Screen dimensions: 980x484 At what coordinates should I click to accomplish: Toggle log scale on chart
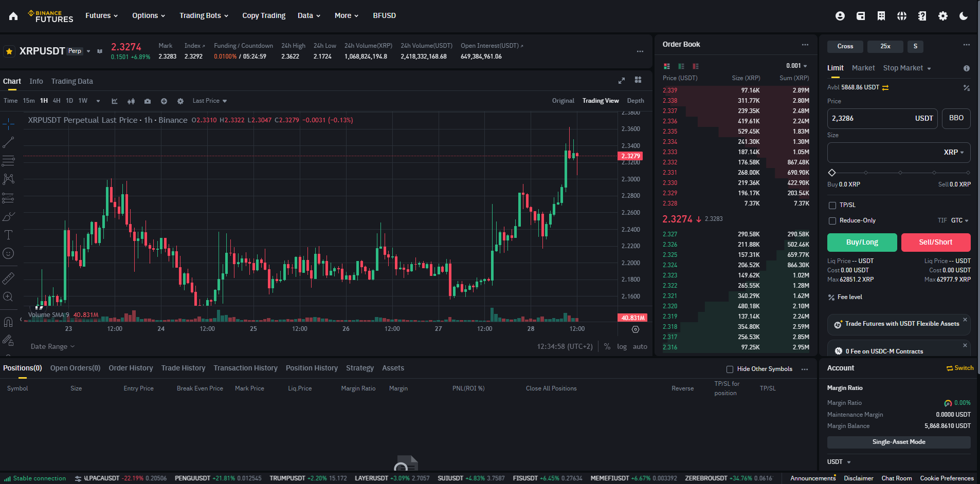tap(622, 347)
